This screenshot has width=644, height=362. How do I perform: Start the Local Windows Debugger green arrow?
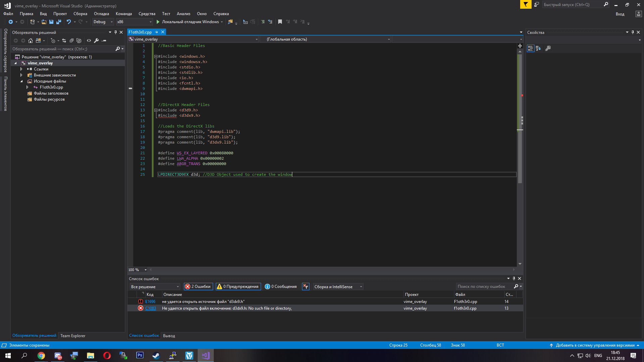(x=158, y=22)
